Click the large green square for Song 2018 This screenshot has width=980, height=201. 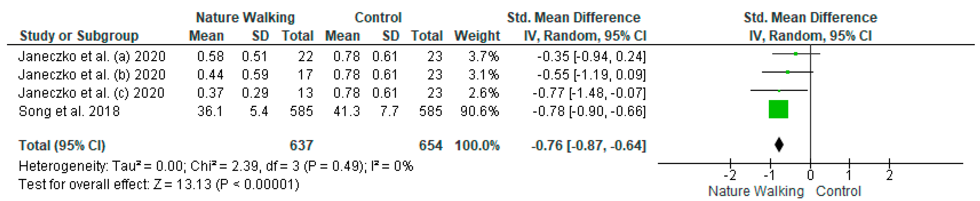click(778, 109)
